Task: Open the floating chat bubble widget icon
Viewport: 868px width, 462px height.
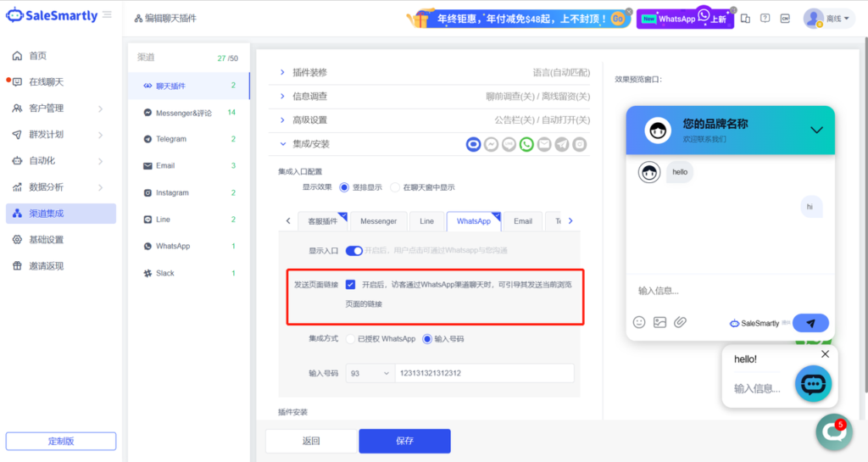Action: tap(814, 384)
